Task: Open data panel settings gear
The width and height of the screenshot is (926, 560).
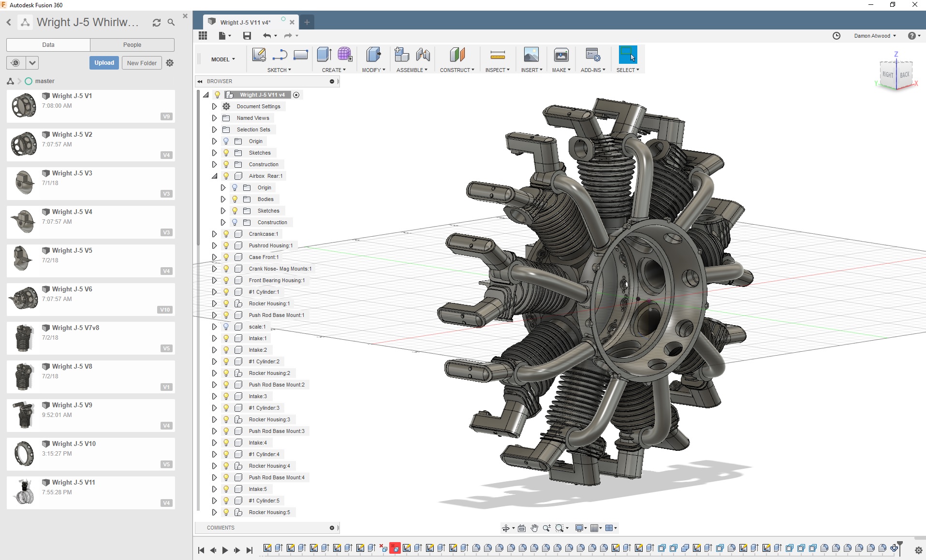Action: (x=170, y=63)
